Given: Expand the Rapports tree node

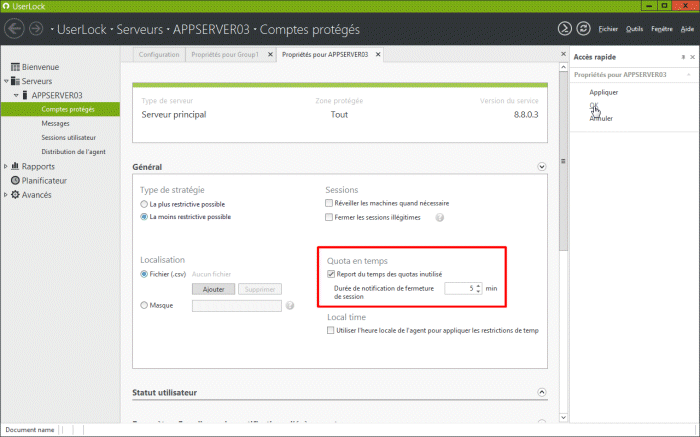Looking at the screenshot, I should pos(6,166).
